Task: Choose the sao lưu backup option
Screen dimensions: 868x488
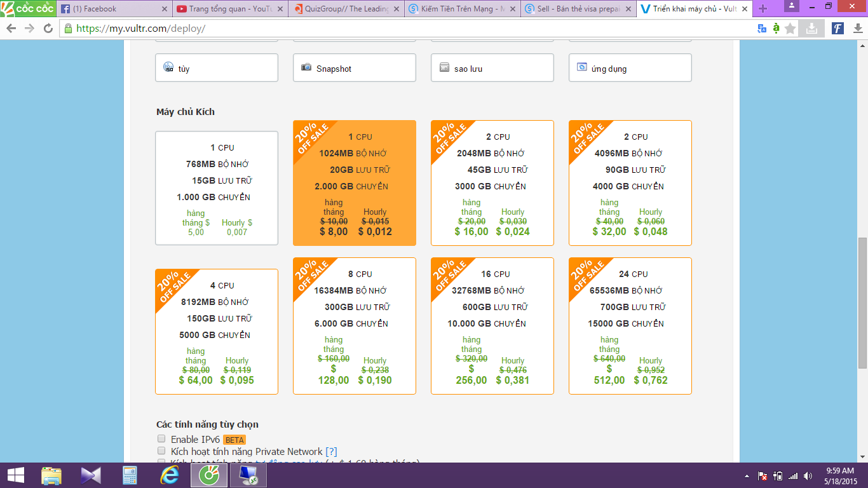Action: [x=492, y=68]
